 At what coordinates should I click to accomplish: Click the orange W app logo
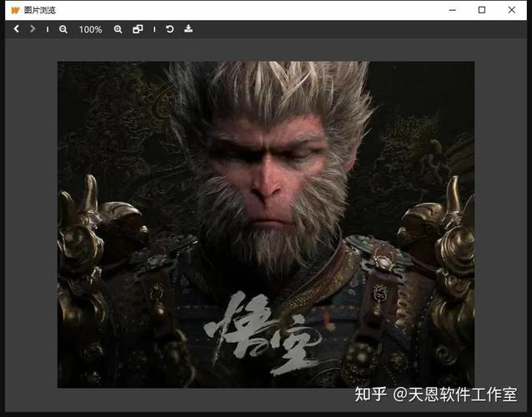pyautogui.click(x=15, y=10)
